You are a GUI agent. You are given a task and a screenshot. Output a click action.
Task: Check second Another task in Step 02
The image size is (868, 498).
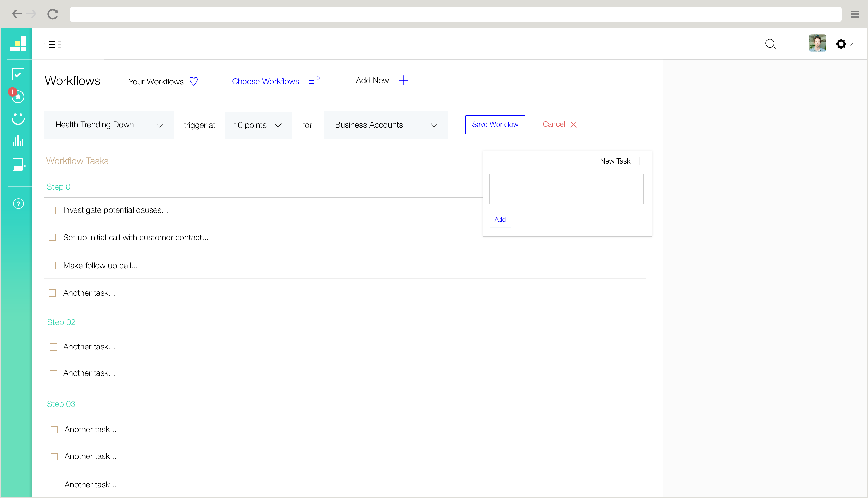(53, 374)
